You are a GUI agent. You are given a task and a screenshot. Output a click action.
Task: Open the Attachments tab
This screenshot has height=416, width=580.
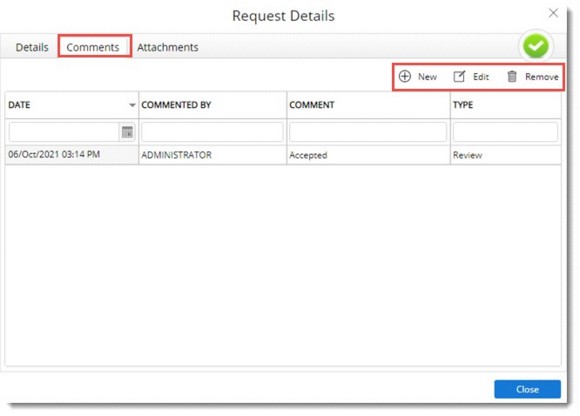[x=168, y=47]
